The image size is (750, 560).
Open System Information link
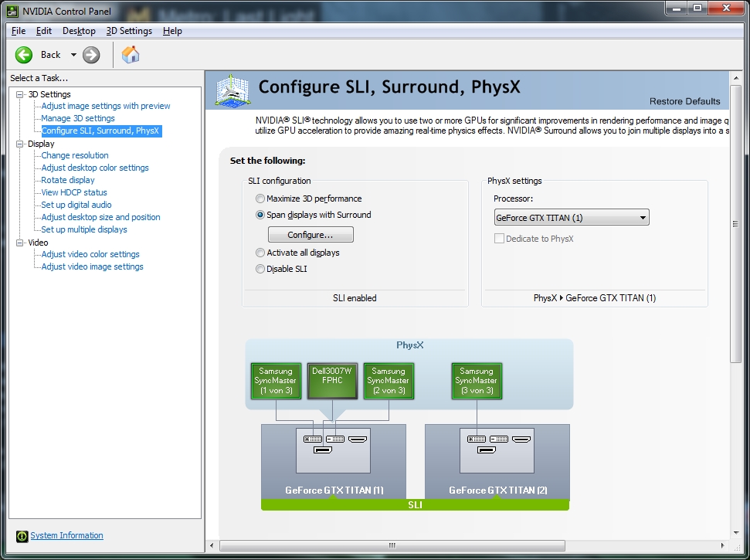click(67, 535)
